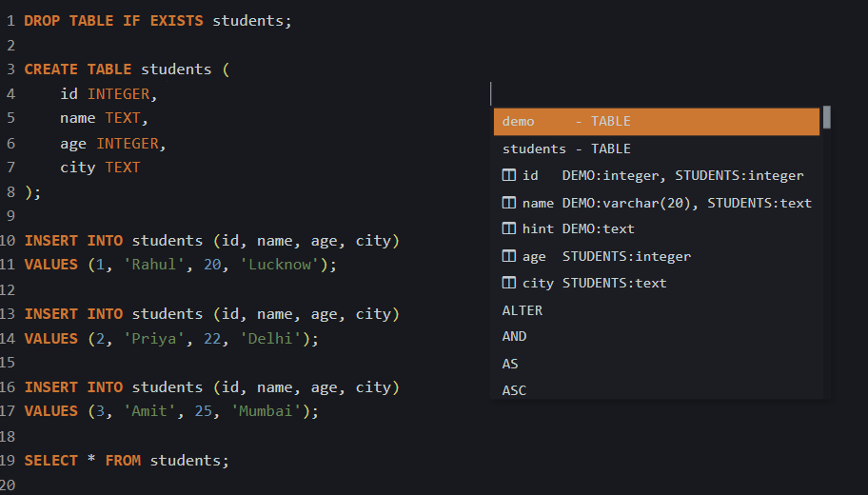Image resolution: width=868 pixels, height=495 pixels.
Task: Insert the ALTER keyword suggestion
Action: [x=657, y=310]
